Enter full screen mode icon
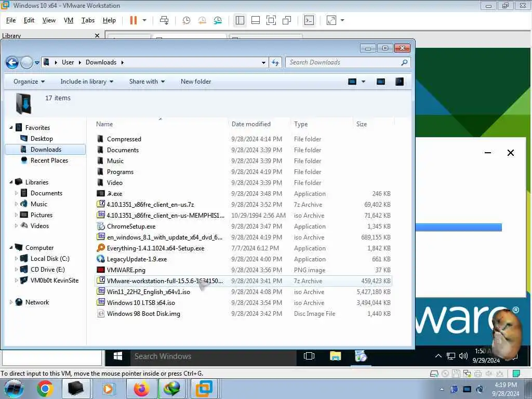The height and width of the screenshot is (399, 532). coord(271,20)
